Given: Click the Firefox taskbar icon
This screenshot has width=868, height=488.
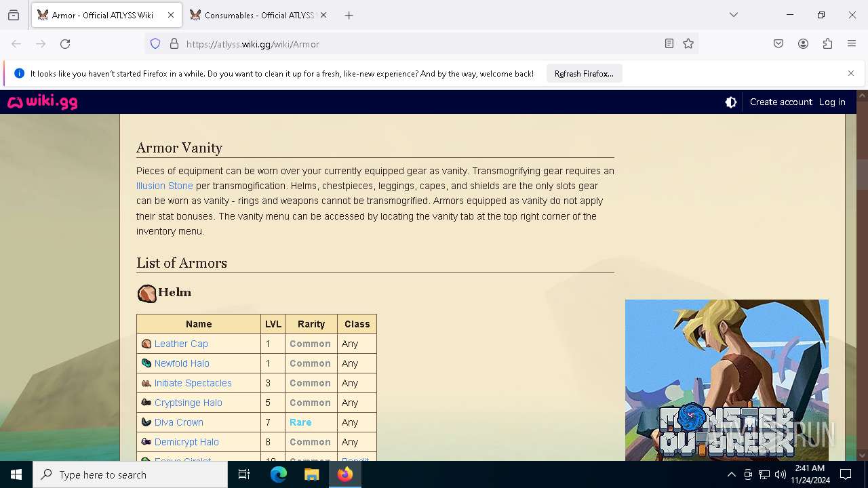Looking at the screenshot, I should tap(345, 474).
